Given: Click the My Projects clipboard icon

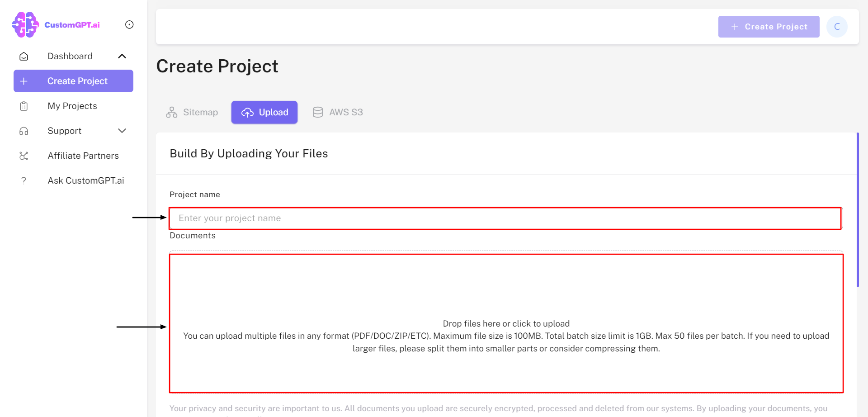Looking at the screenshot, I should pos(24,106).
